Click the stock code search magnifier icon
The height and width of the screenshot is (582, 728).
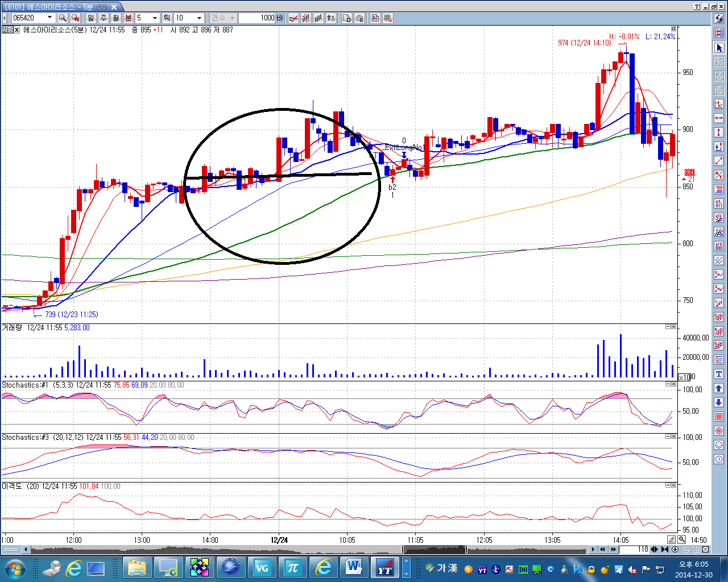(63, 18)
